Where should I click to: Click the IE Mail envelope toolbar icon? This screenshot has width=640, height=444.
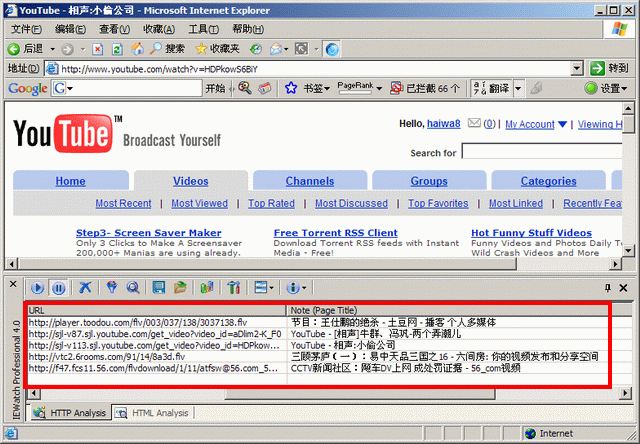(x=276, y=49)
